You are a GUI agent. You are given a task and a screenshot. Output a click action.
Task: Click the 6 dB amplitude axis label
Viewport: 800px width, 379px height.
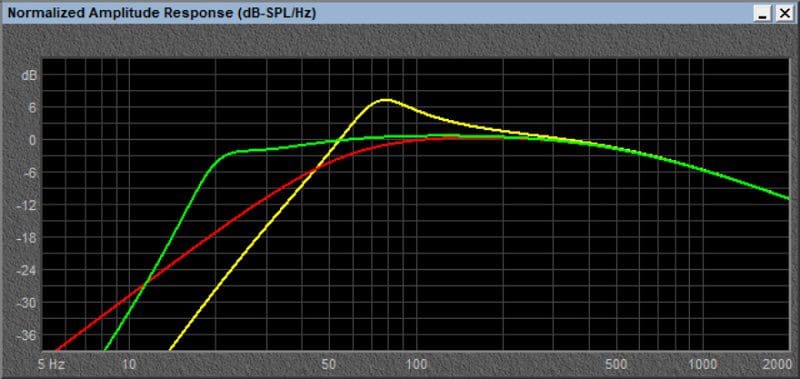[x=32, y=108]
